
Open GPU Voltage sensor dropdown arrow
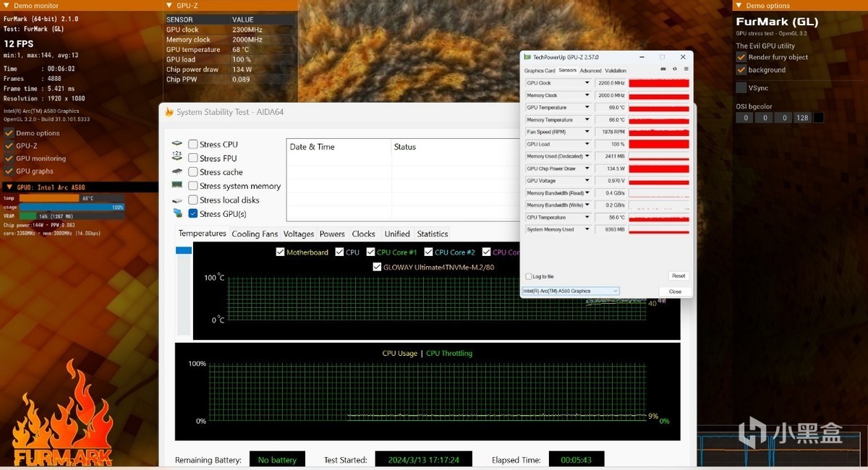click(587, 181)
